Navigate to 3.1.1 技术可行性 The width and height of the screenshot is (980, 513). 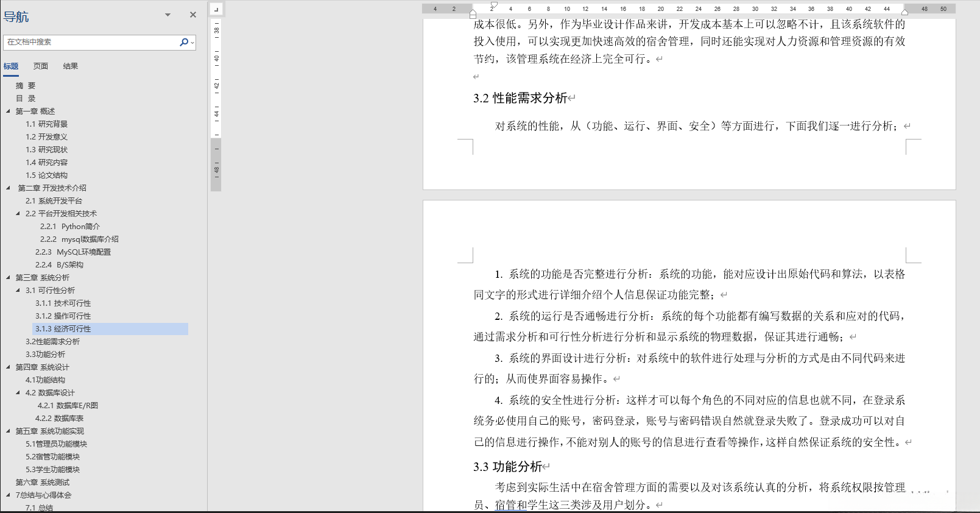[x=63, y=303]
